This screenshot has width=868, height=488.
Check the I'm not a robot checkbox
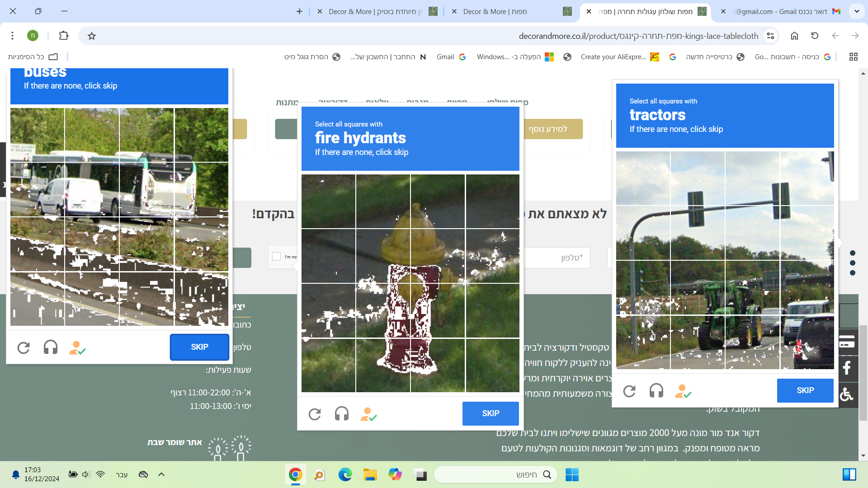click(x=277, y=257)
